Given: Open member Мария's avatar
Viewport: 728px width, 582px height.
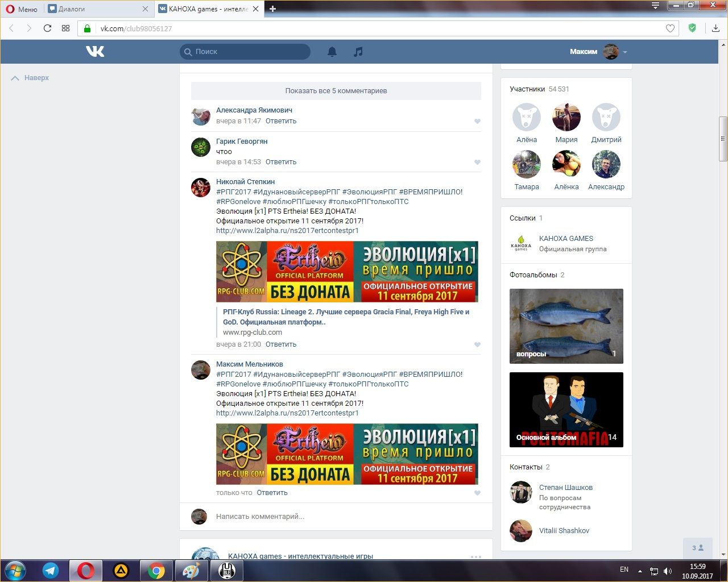Looking at the screenshot, I should [566, 117].
